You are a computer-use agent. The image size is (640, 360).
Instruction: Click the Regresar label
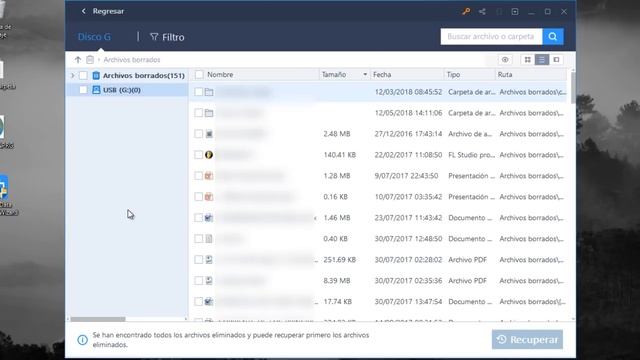pos(108,11)
